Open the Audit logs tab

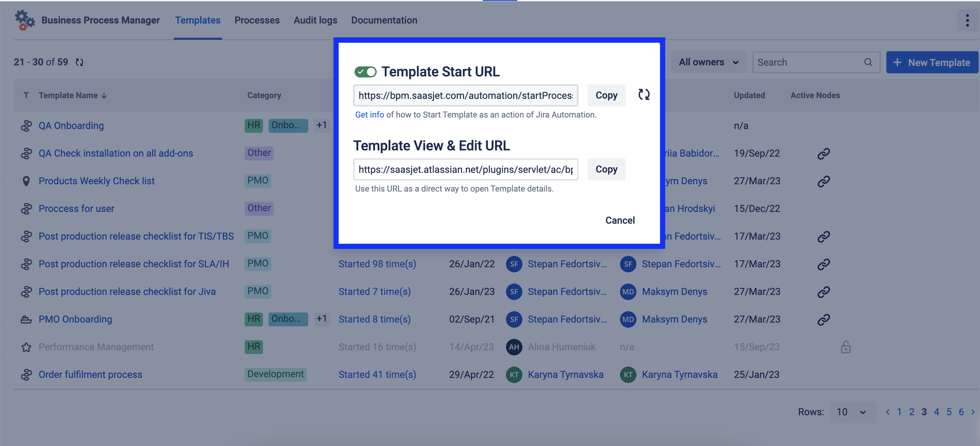pos(315,20)
